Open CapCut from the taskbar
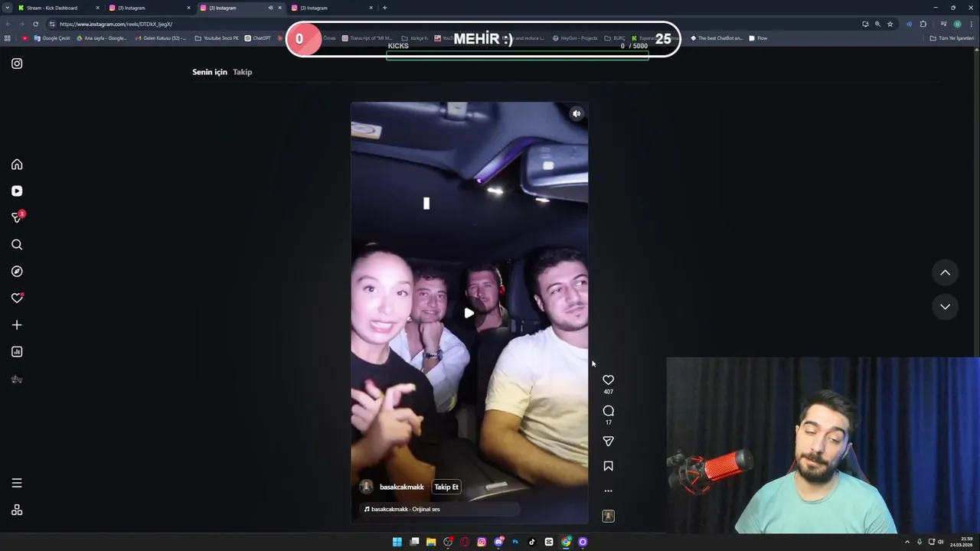Image resolution: width=980 pixels, height=551 pixels. (549, 542)
